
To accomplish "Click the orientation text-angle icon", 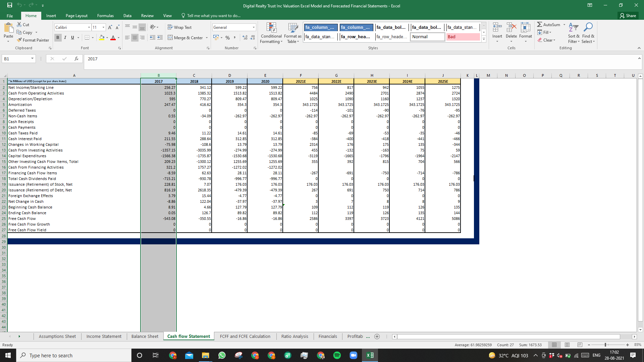I will (153, 27).
